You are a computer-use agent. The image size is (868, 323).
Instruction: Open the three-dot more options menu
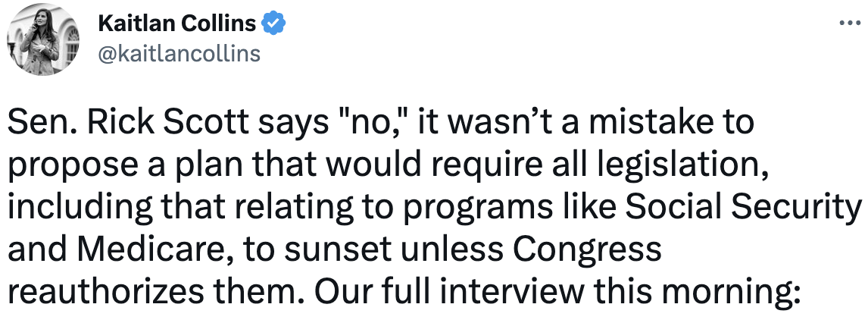click(850, 24)
